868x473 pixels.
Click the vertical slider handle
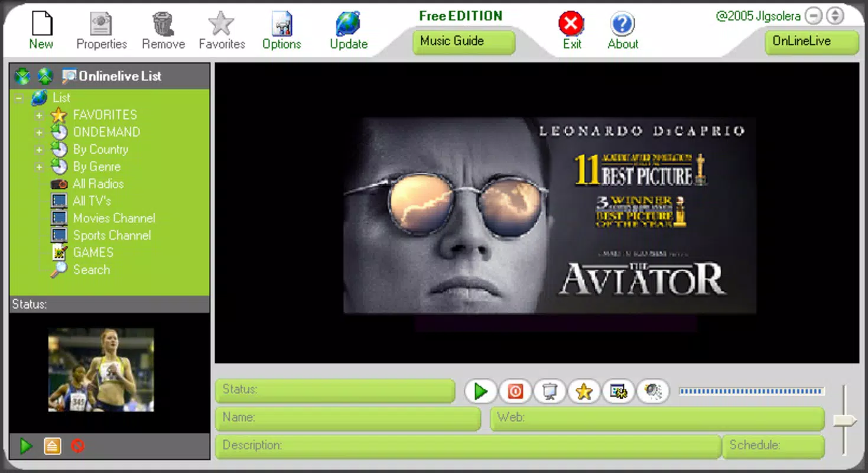(x=845, y=420)
